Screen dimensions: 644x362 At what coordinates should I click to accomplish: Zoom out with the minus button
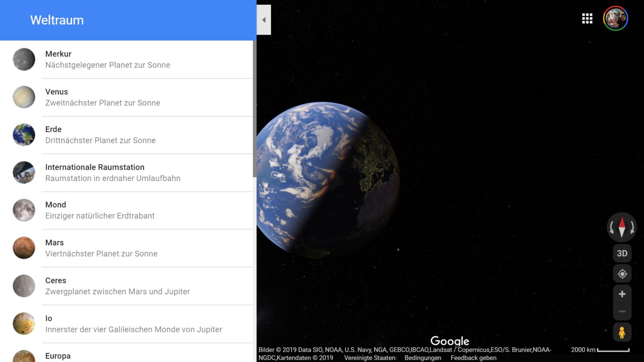click(x=622, y=312)
